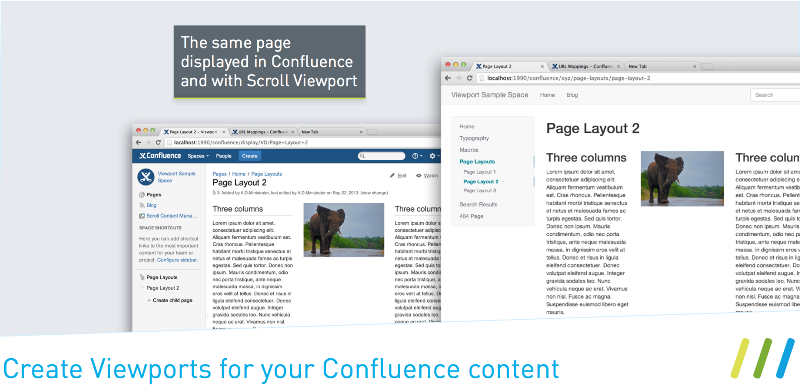
Task: Click the view change link under the page title
Action: point(374,193)
